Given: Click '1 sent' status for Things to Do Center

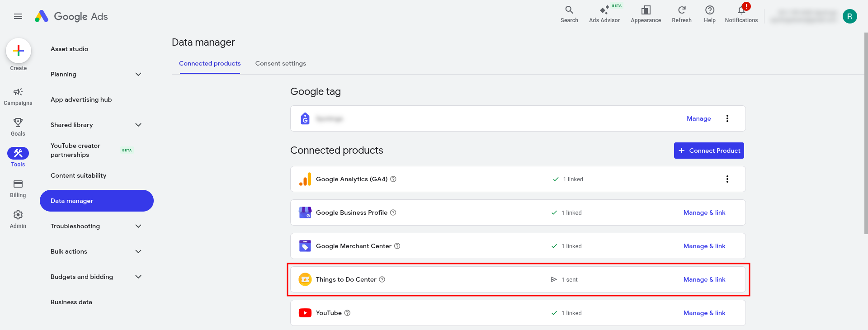Looking at the screenshot, I should [564, 279].
